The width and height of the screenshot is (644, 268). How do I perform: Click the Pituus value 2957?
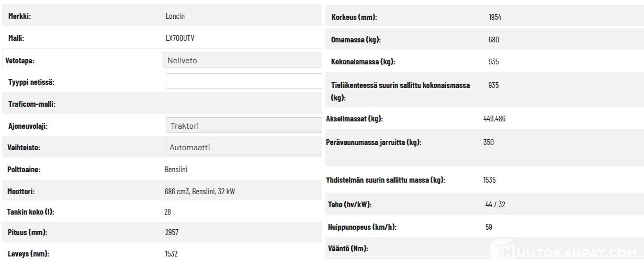click(172, 232)
